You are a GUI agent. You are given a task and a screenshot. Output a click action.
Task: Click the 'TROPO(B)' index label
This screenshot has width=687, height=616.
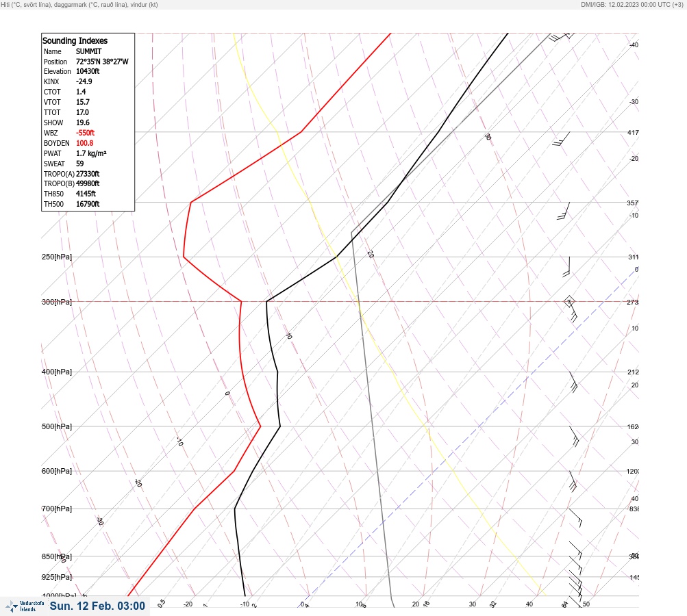click(59, 183)
